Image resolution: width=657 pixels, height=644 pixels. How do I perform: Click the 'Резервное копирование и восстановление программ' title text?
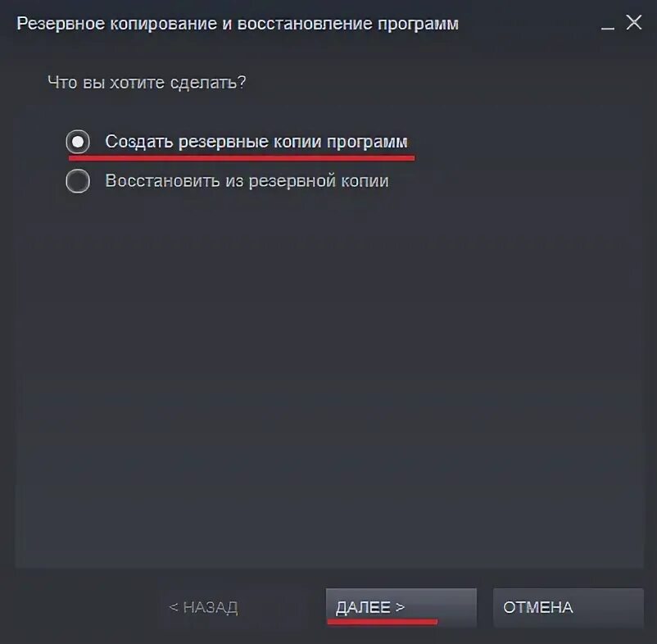238,24
